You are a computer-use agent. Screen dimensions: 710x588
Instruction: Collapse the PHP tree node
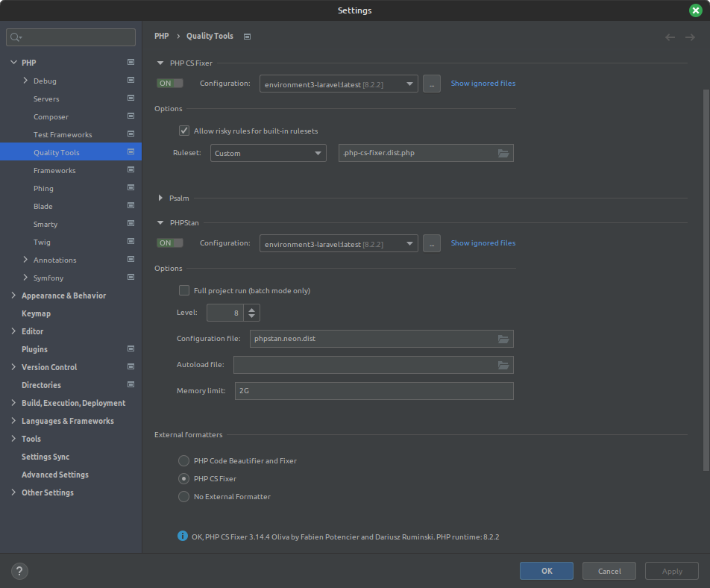click(x=13, y=62)
